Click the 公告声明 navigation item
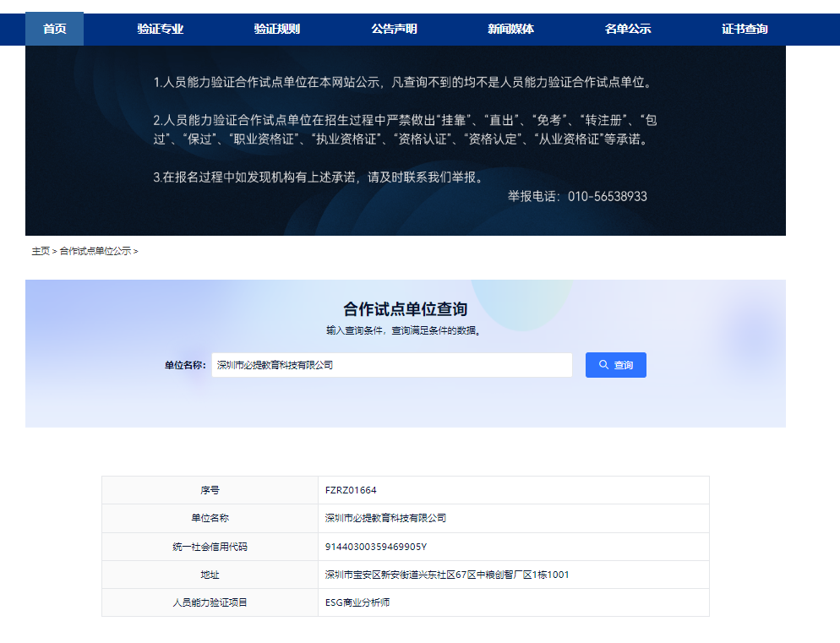The width and height of the screenshot is (840, 643). 395,28
